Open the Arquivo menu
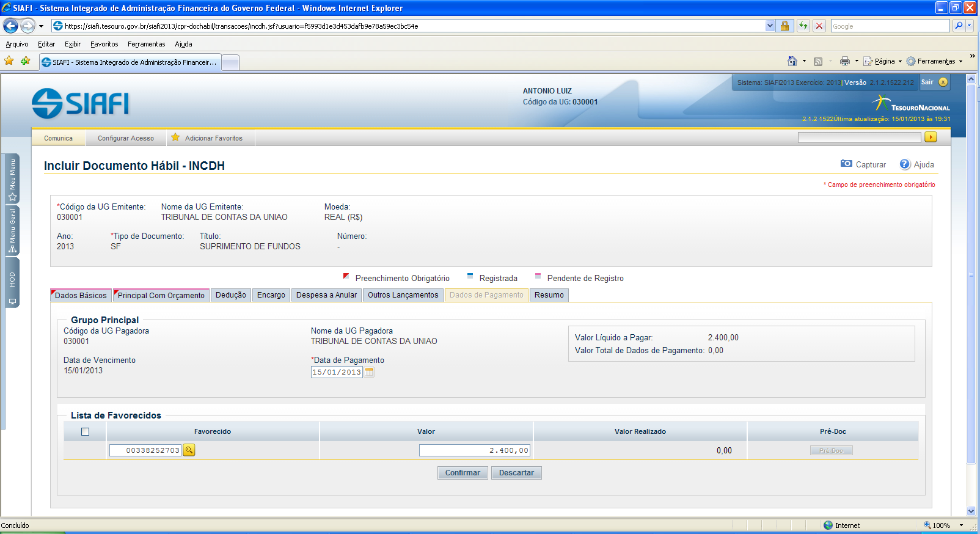The height and width of the screenshot is (534, 980). [x=17, y=44]
